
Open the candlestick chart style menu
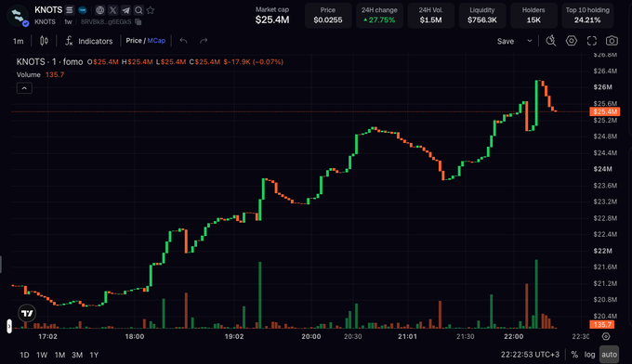44,41
